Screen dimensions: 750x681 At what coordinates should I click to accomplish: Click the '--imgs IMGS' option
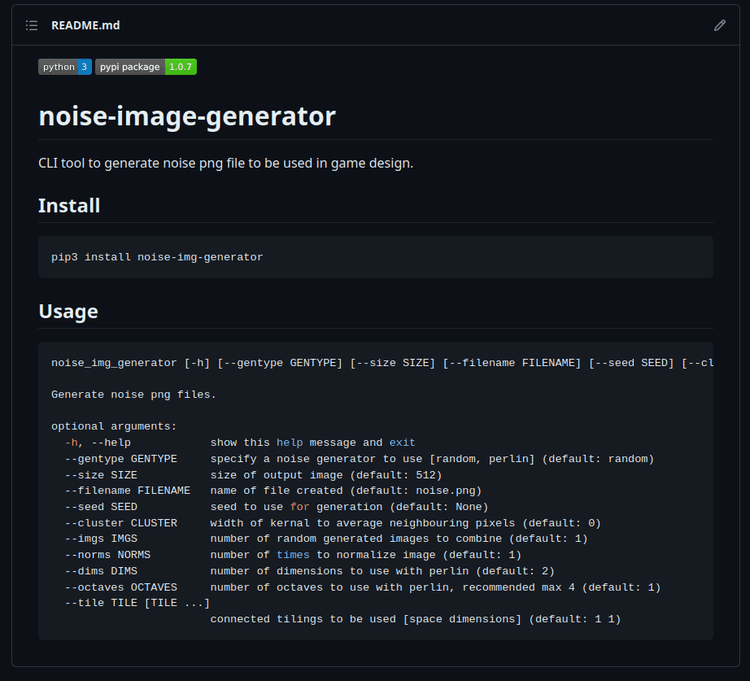tap(101, 539)
